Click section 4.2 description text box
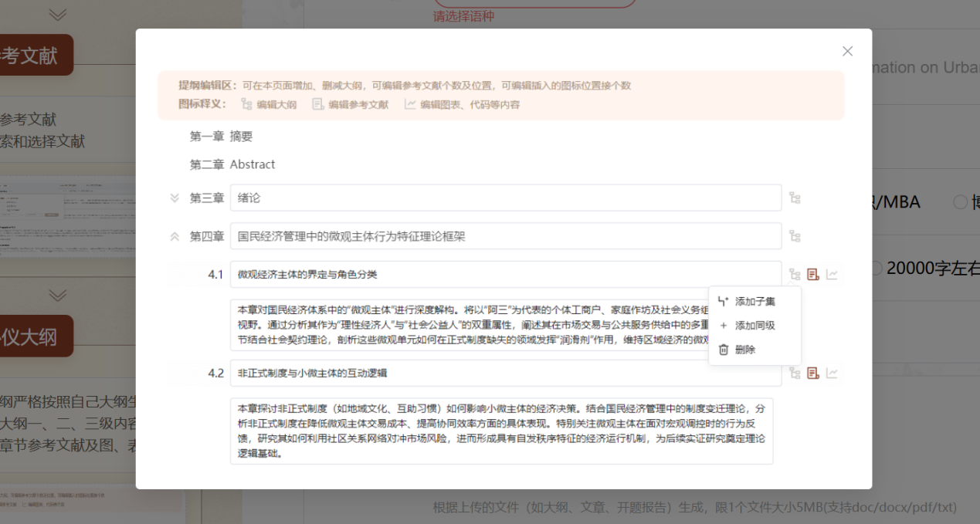The width and height of the screenshot is (980, 524). click(x=502, y=431)
